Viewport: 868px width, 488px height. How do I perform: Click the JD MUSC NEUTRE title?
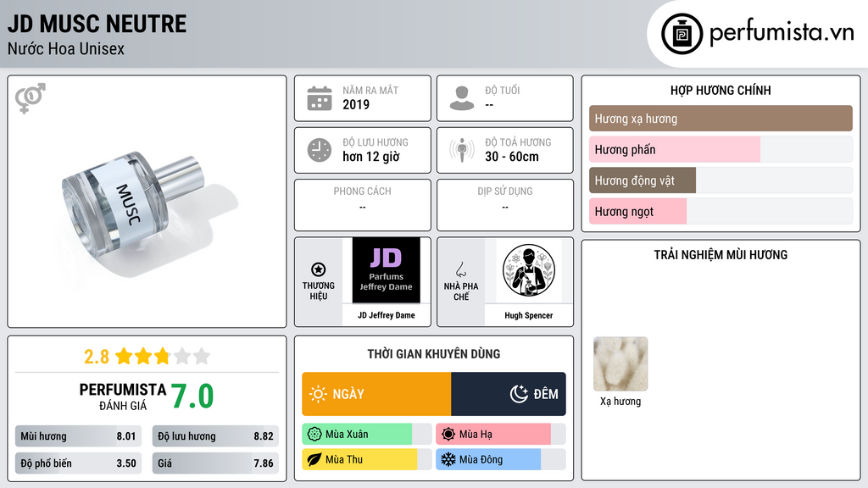coord(97,24)
